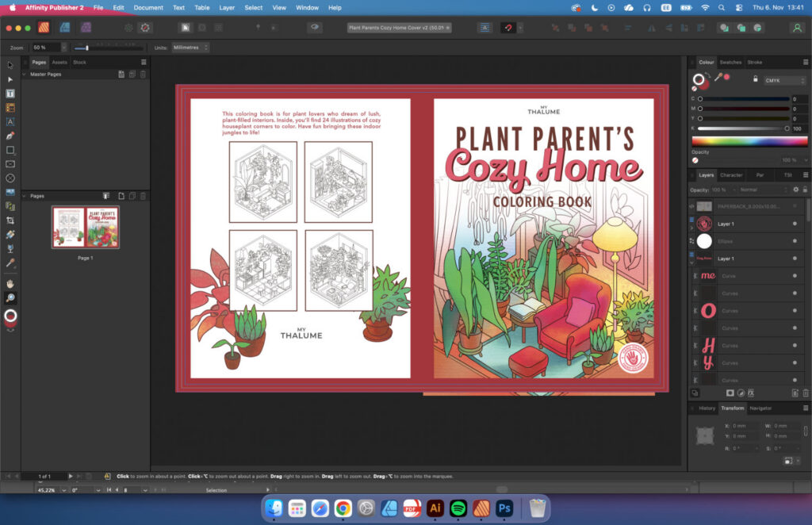The height and width of the screenshot is (525, 812).
Task: Click the delete trash icon in Layers panel
Action: tap(805, 393)
